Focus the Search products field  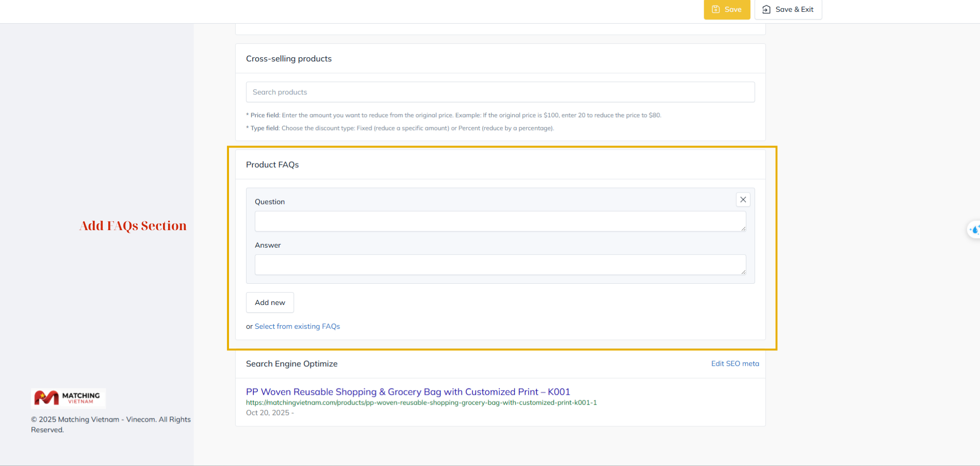click(500, 92)
